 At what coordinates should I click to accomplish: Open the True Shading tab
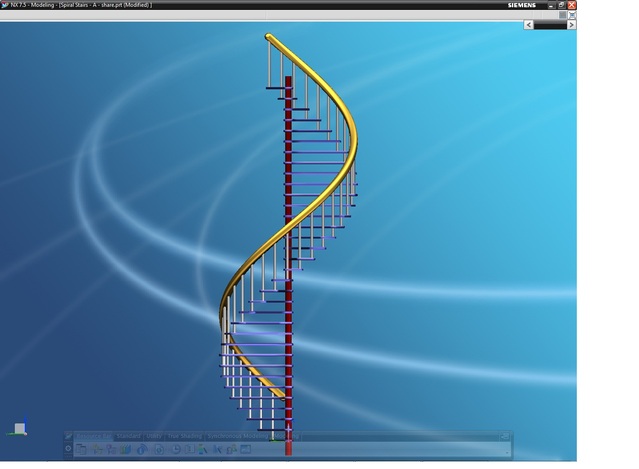(x=185, y=436)
